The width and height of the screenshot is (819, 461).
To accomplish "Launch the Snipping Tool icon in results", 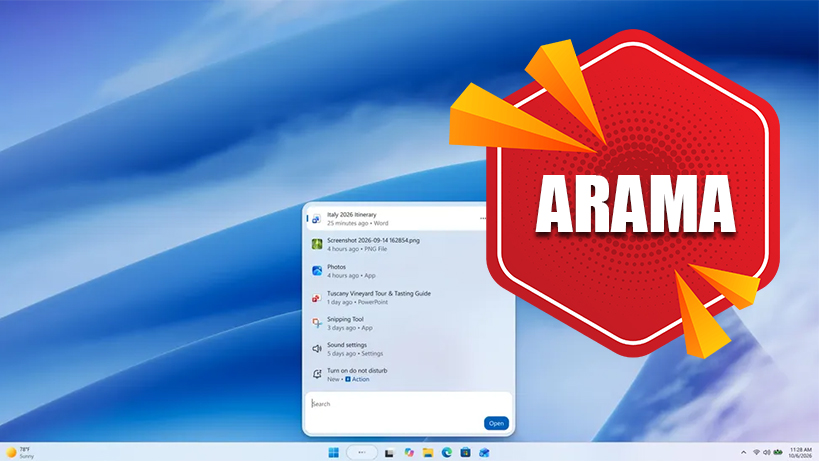I will coord(317,323).
